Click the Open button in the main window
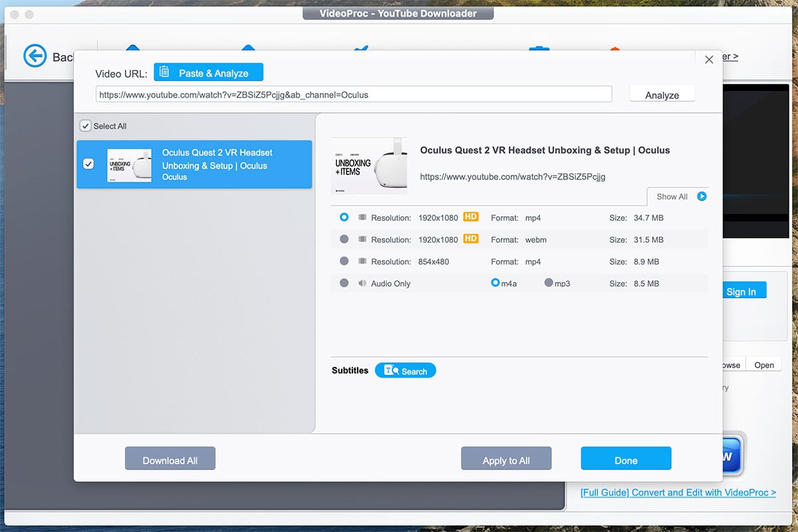This screenshot has height=532, width=798. [x=764, y=365]
